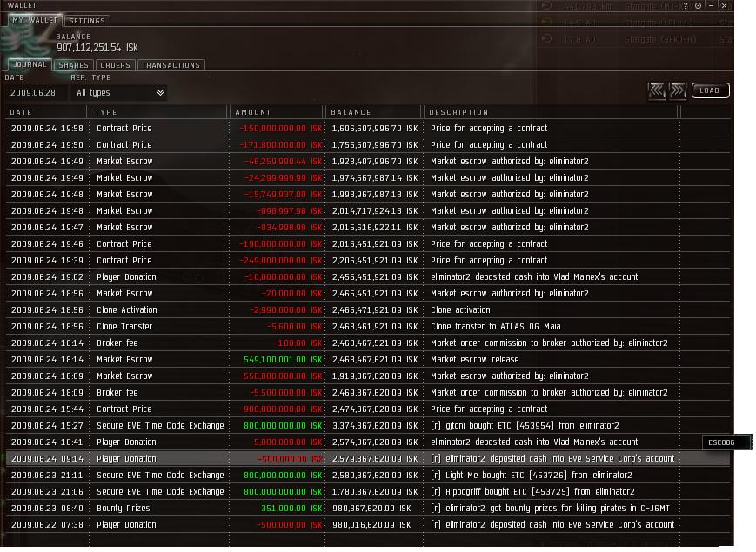Select Stargate (3FKU-H) in the background overview

coord(660,39)
